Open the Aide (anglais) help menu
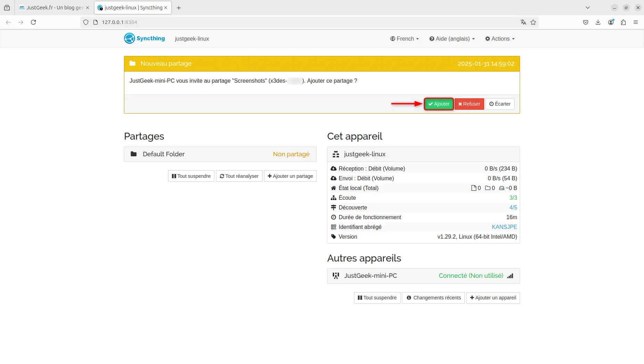 452,39
